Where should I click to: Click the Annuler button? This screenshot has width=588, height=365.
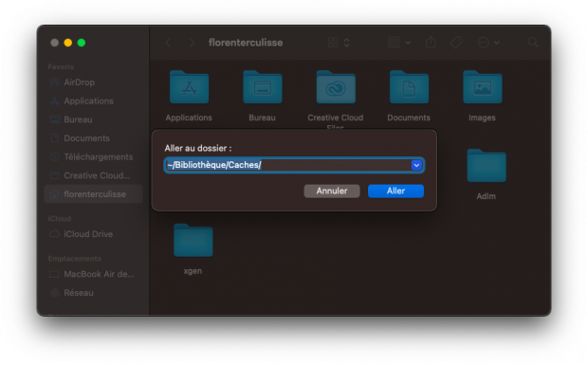(332, 192)
